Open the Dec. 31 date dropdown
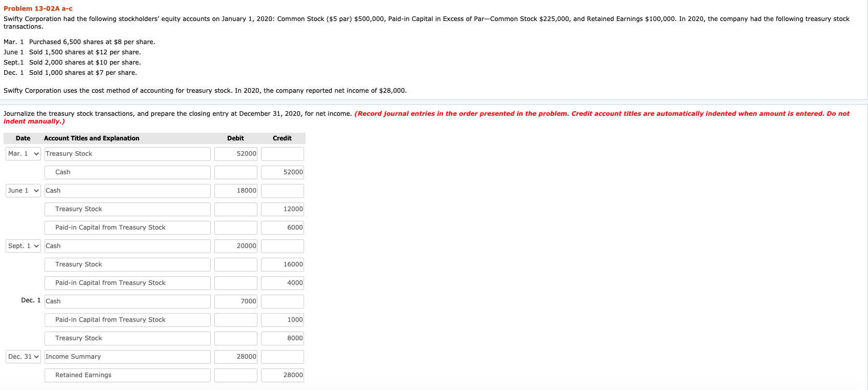 23,357
